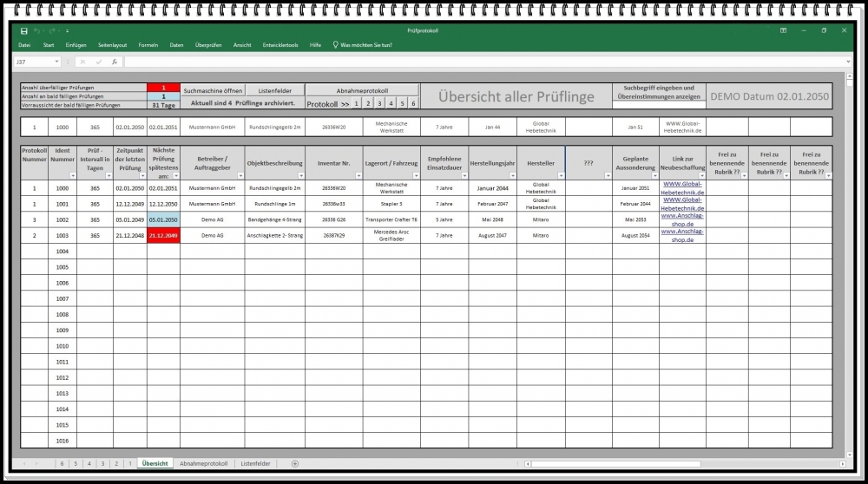Click the Save icon in quick access toolbar
868x484 pixels.
click(x=24, y=30)
